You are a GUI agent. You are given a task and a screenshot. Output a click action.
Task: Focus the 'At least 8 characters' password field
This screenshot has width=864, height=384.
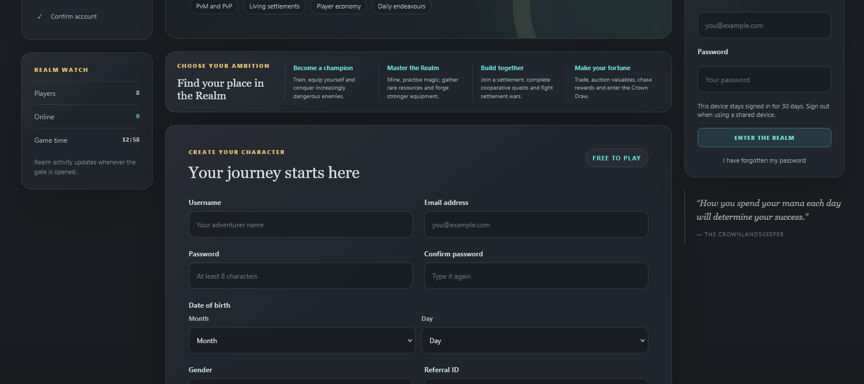[300, 276]
